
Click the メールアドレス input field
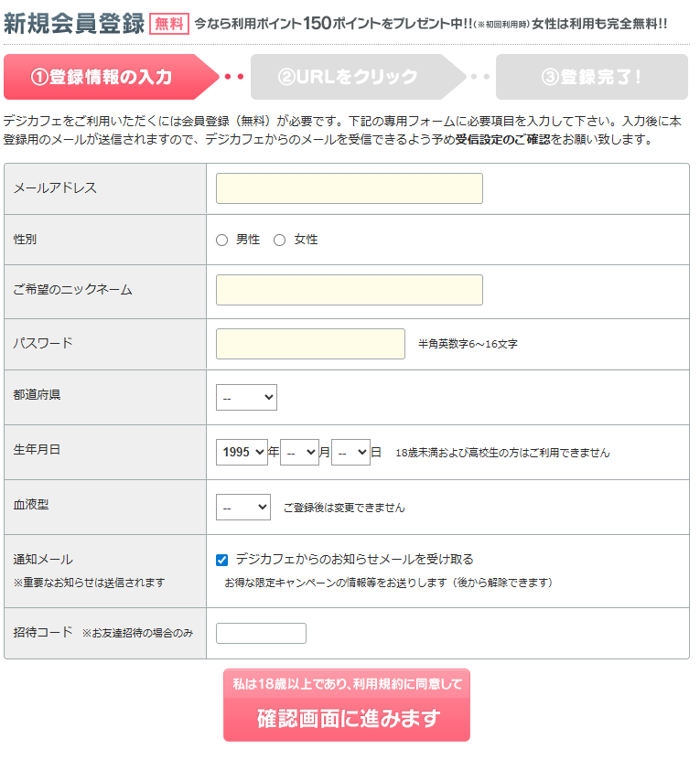pos(348,188)
